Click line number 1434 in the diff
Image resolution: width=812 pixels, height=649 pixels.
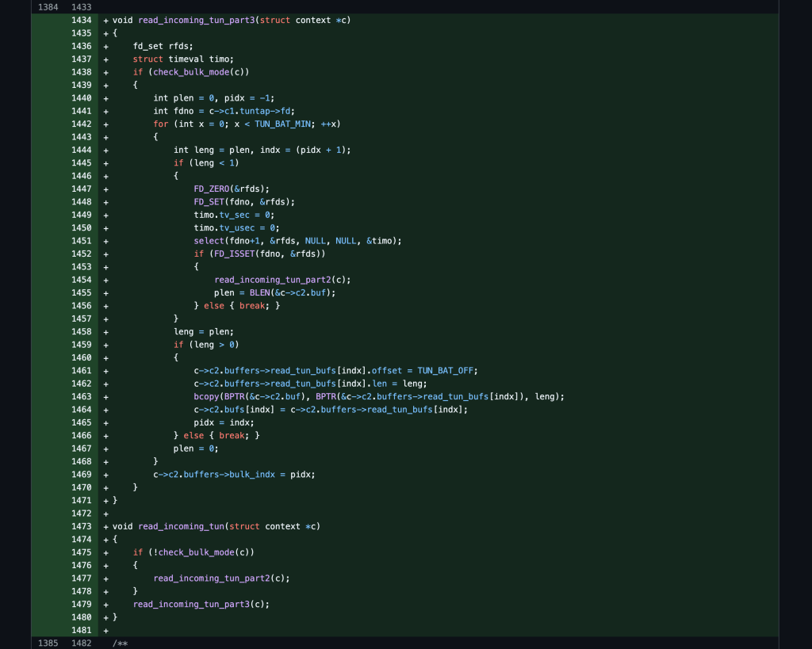81,20
